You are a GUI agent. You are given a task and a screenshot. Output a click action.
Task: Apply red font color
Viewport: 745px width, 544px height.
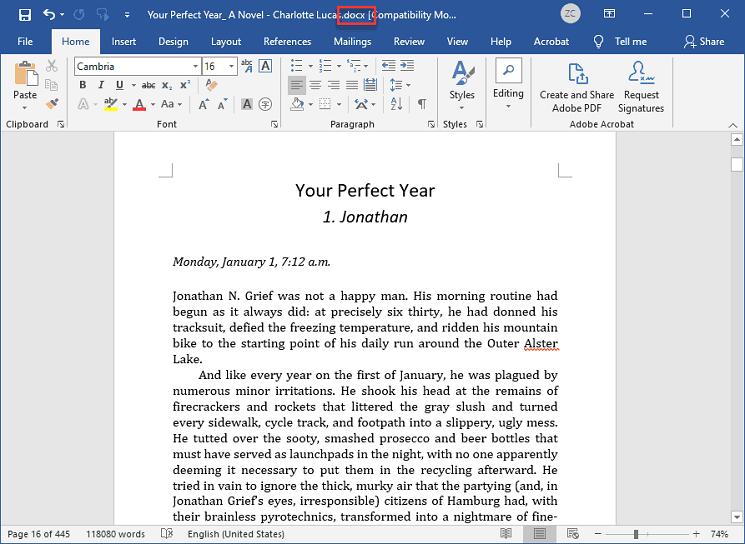[139, 104]
